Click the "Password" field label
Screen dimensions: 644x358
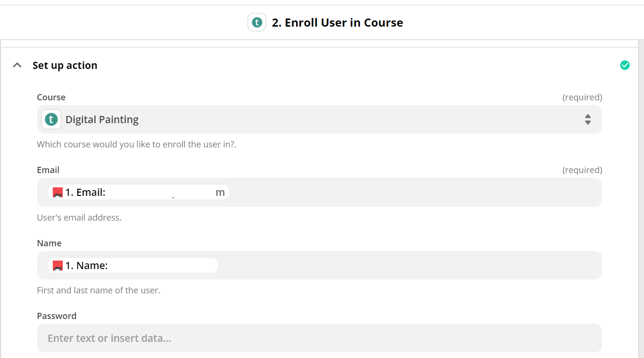tap(57, 316)
